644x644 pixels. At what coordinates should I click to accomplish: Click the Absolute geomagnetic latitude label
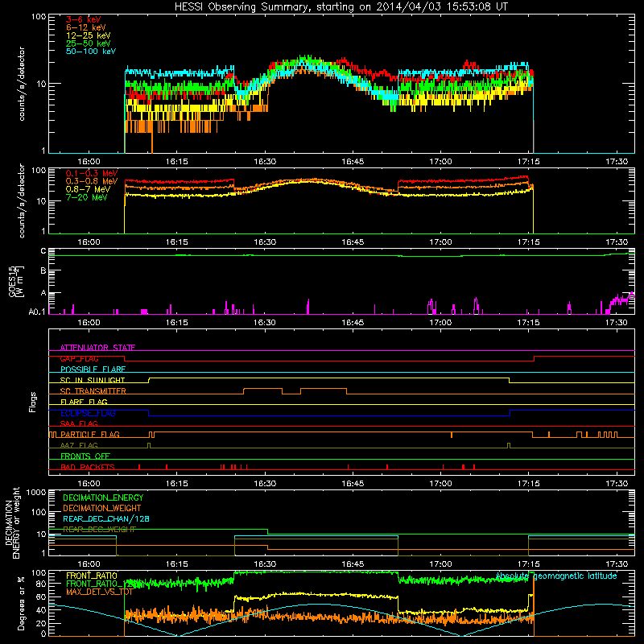(556, 576)
